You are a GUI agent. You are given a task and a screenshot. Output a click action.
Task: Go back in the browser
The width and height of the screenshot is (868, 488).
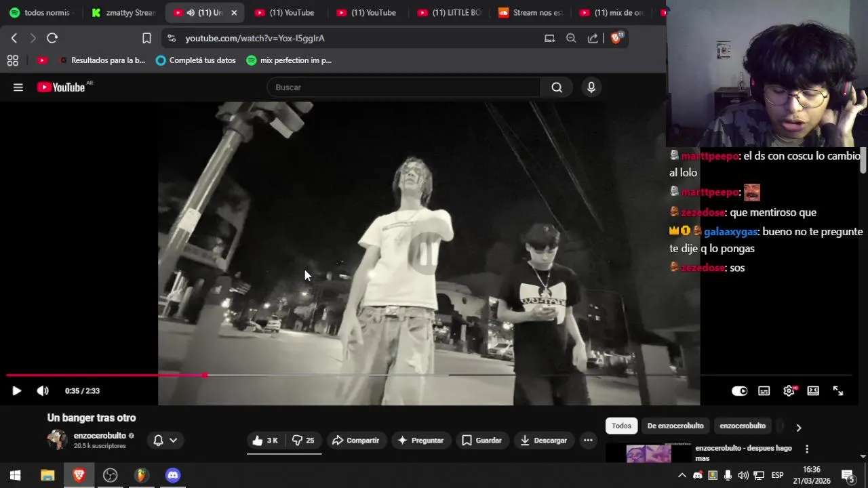pos(14,39)
